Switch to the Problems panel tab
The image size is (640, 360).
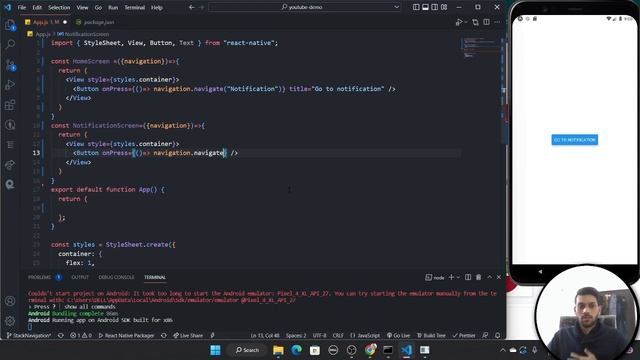pyautogui.click(x=44, y=277)
